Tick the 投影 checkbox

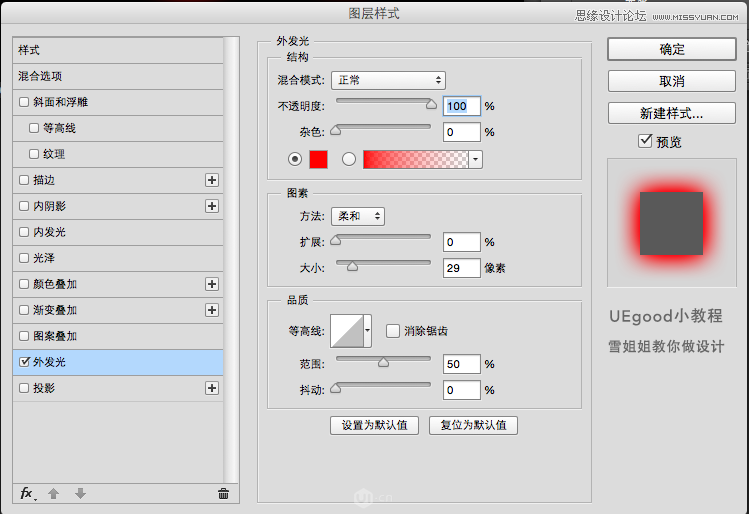24,388
